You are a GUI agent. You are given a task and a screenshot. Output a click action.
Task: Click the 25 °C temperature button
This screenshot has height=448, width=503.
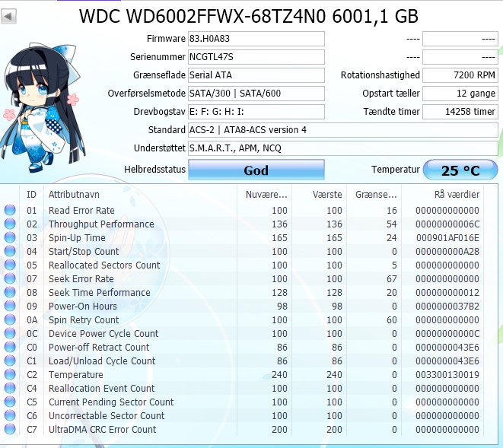tap(460, 170)
